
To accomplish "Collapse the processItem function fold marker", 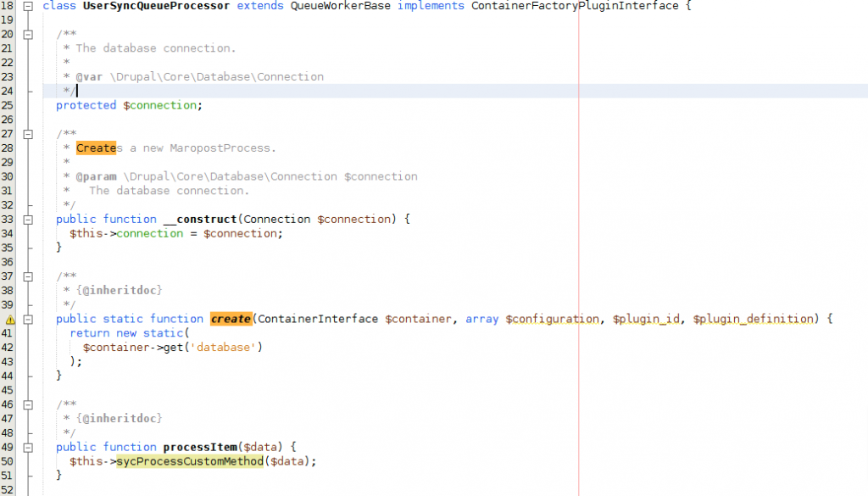I will [28, 448].
